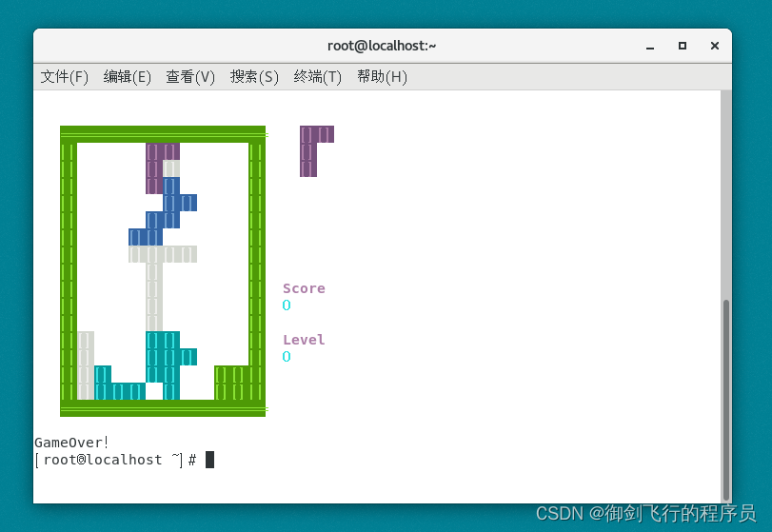Click the Score label

pyautogui.click(x=304, y=288)
